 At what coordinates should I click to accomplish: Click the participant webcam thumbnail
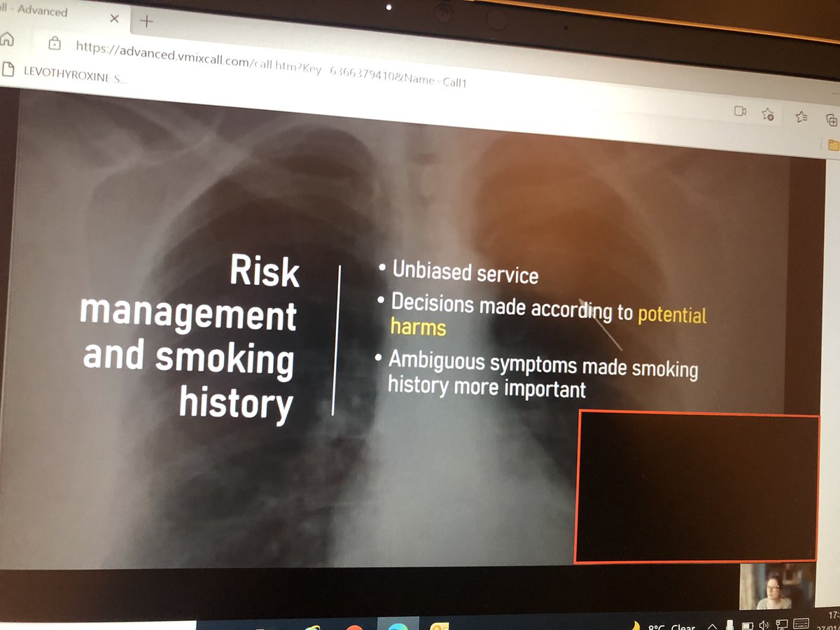(776, 586)
